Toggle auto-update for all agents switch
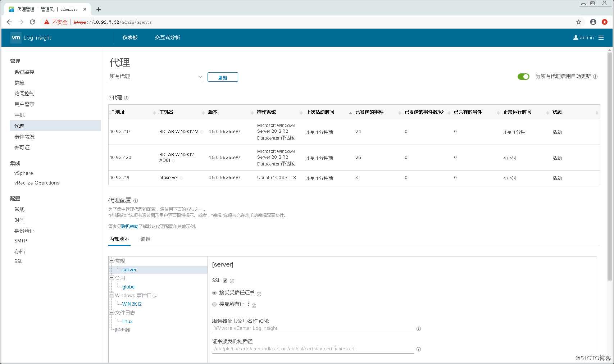 click(523, 77)
